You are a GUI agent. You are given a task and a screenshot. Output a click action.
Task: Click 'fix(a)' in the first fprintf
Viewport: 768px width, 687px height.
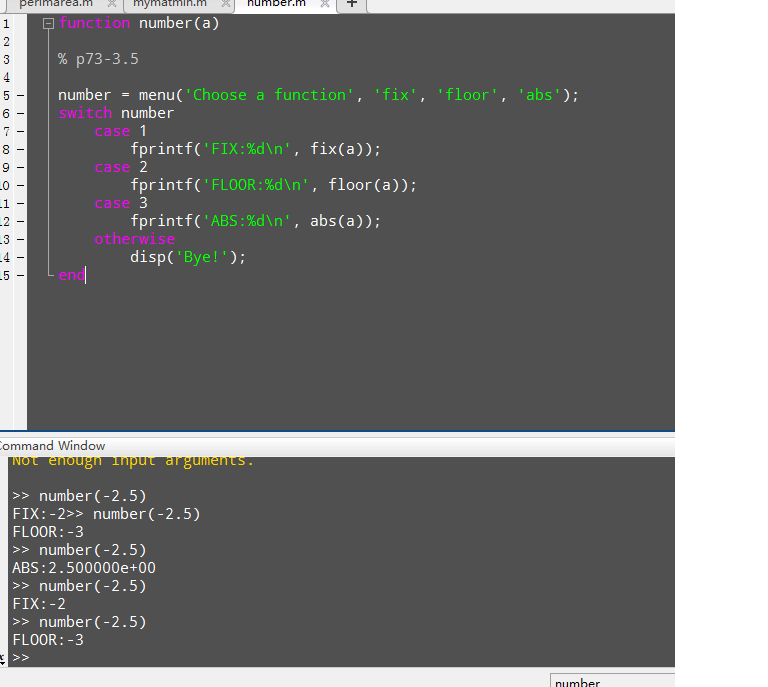click(336, 149)
